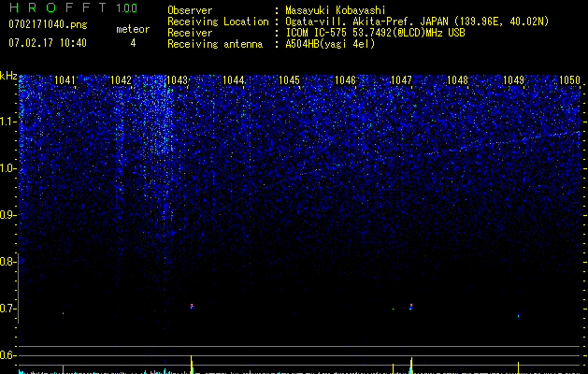This screenshot has height=374, width=588.
Task: Click the 1046 time marker
Action: coord(345,80)
